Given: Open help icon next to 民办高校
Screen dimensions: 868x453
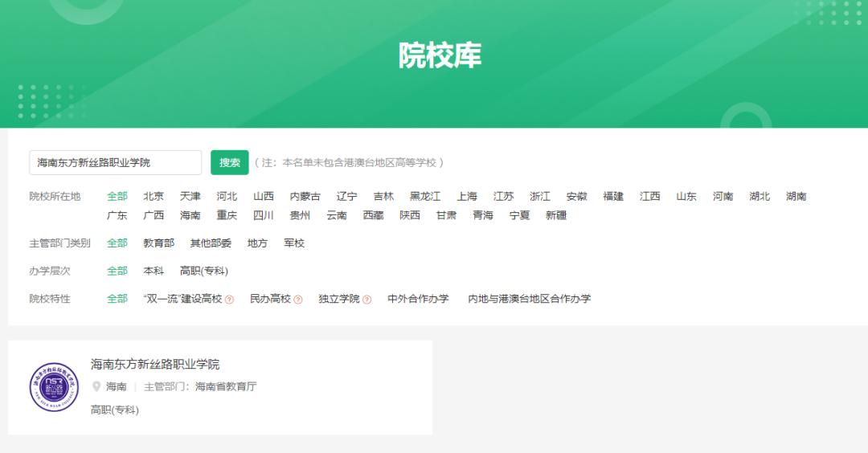Looking at the screenshot, I should [298, 300].
